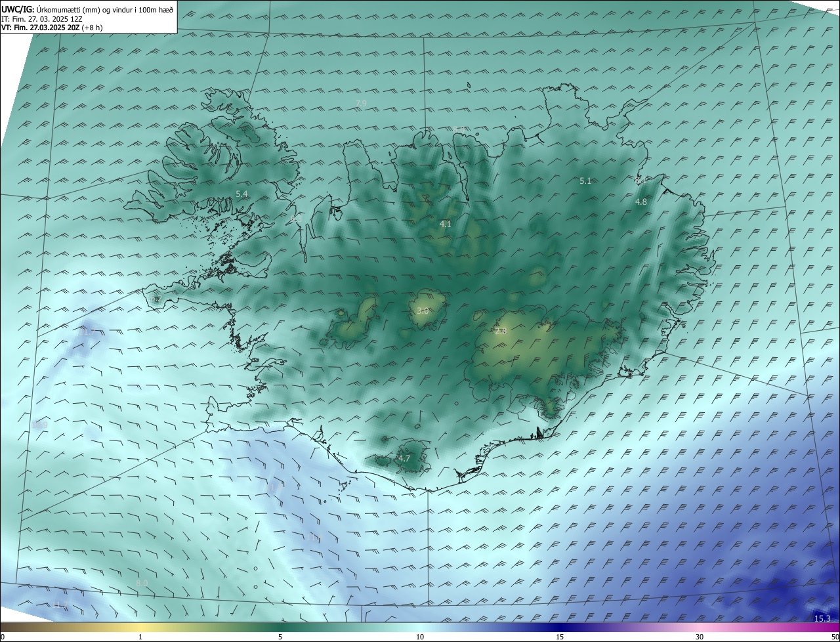
Task: Click the 3.0 value on the glacier
Action: [423, 310]
